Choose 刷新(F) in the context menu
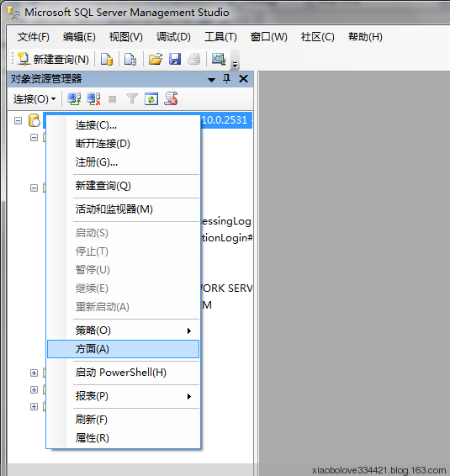 [x=124, y=420]
